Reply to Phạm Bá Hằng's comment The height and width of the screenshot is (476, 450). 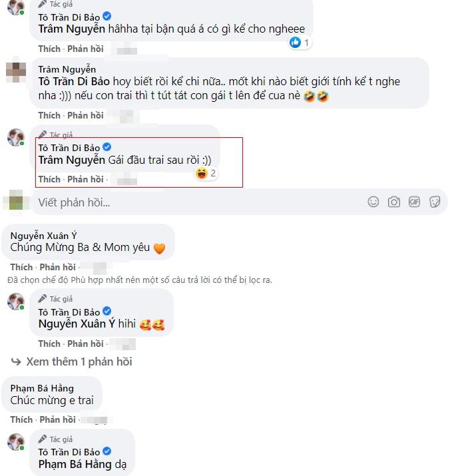(x=57, y=419)
